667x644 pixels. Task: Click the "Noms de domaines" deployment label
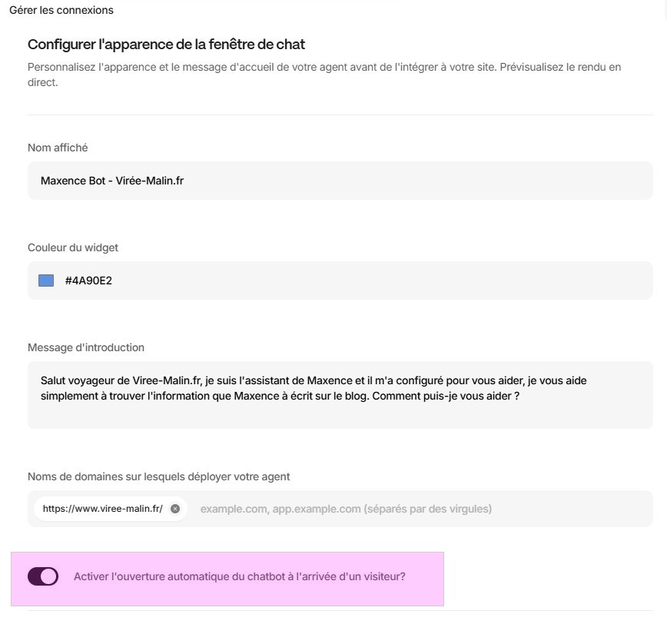[159, 476]
